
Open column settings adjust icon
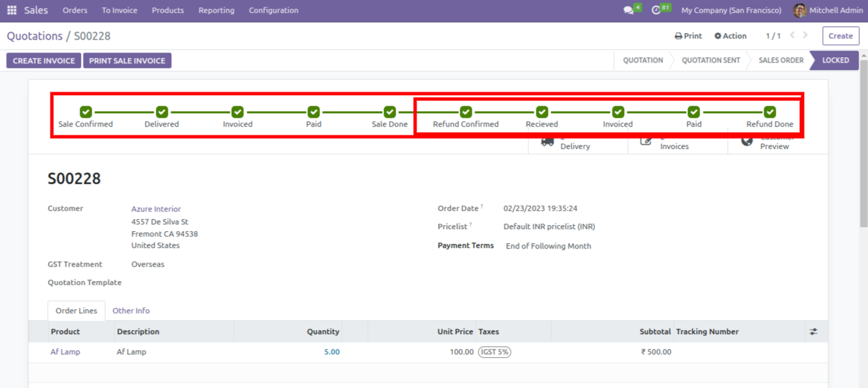(x=813, y=331)
